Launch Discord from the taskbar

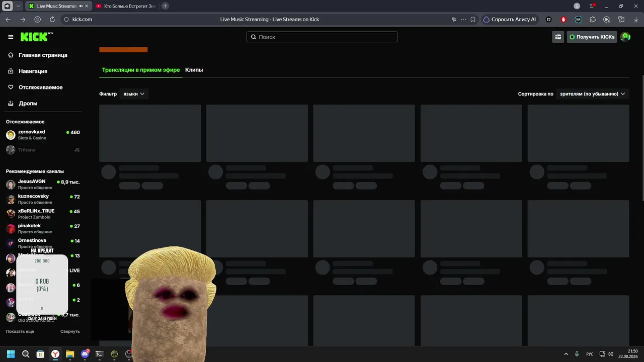(85, 354)
